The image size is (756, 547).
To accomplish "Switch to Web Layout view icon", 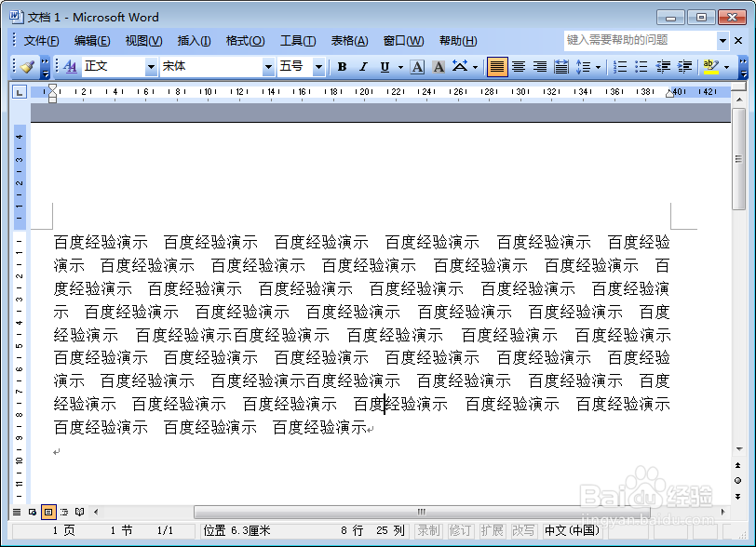I will click(33, 512).
